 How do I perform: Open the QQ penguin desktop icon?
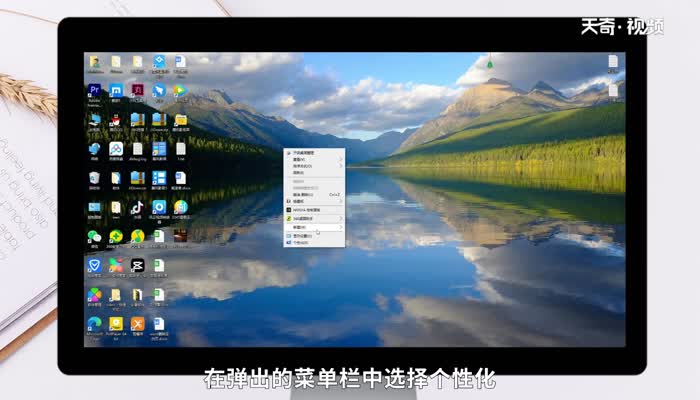pyautogui.click(x=116, y=119)
